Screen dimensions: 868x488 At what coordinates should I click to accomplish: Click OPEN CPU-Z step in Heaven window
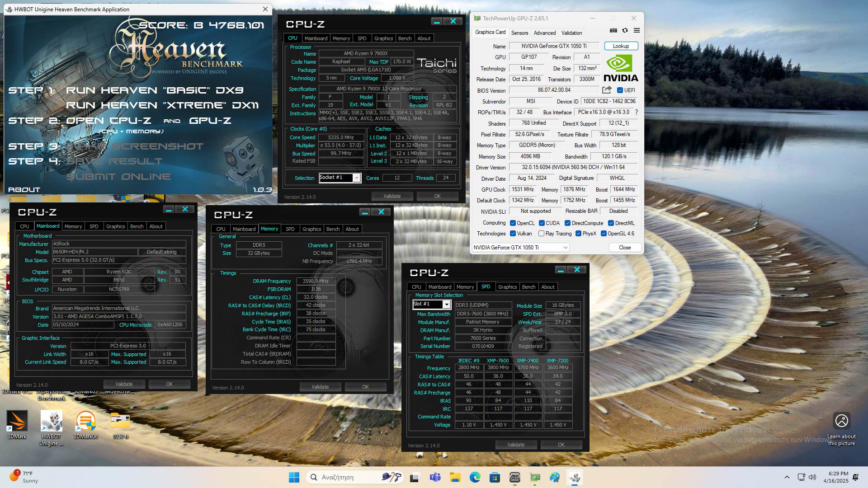coord(108,121)
